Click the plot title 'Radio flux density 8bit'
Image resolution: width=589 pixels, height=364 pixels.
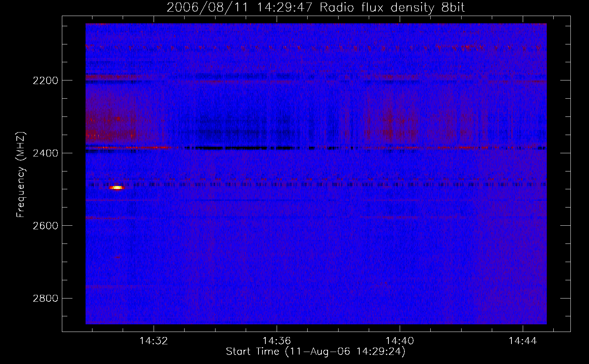[392, 8]
